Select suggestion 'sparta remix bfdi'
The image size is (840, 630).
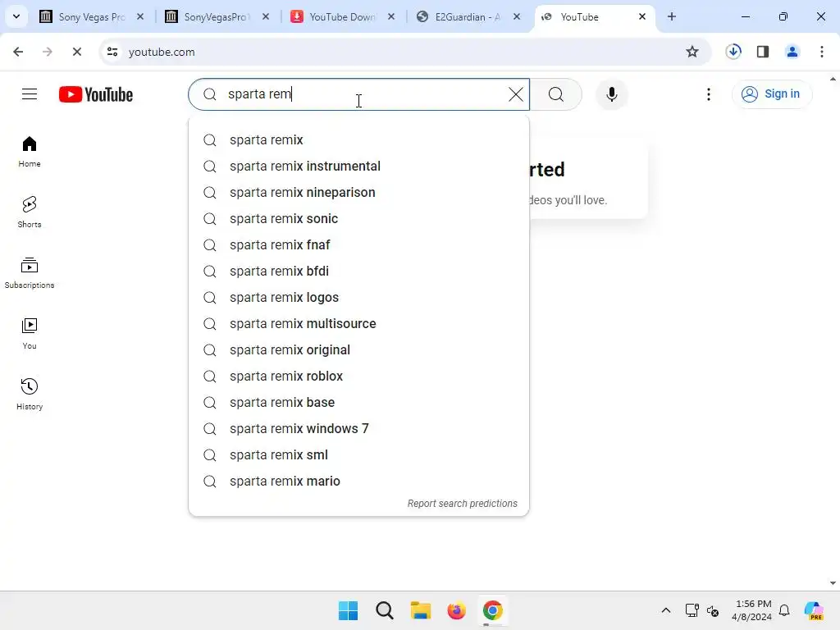pyautogui.click(x=359, y=271)
